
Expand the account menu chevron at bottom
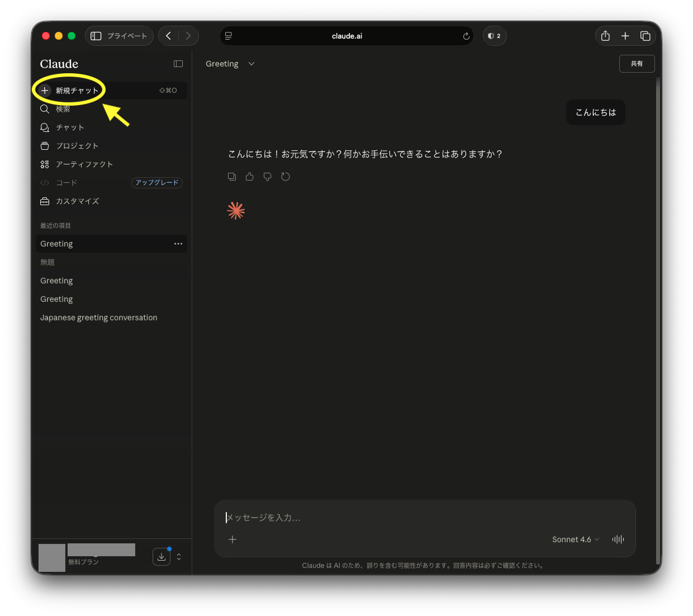[x=179, y=557]
